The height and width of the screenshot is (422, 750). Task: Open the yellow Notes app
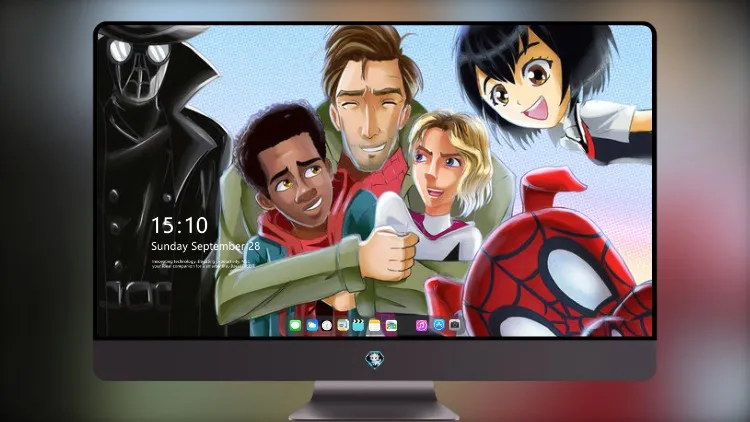coord(375,325)
